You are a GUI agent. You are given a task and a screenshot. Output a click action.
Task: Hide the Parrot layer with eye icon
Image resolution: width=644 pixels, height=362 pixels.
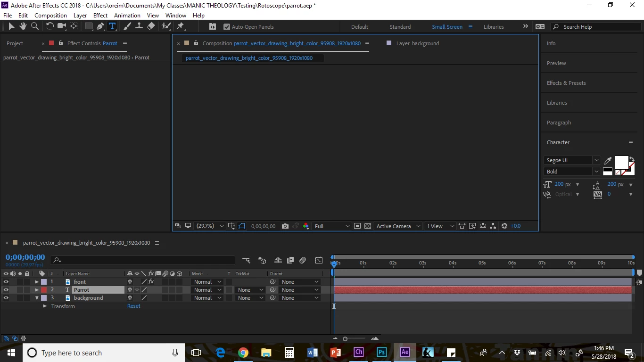[x=6, y=290]
